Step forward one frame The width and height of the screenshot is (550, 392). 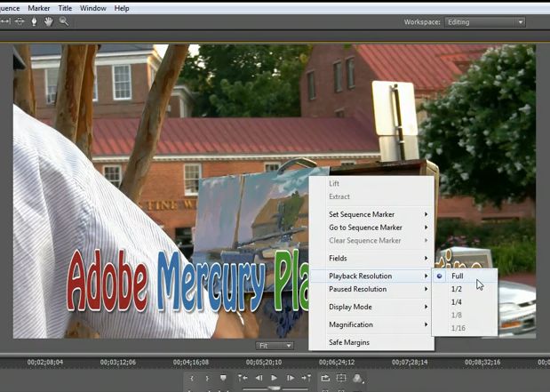pyautogui.click(x=291, y=378)
